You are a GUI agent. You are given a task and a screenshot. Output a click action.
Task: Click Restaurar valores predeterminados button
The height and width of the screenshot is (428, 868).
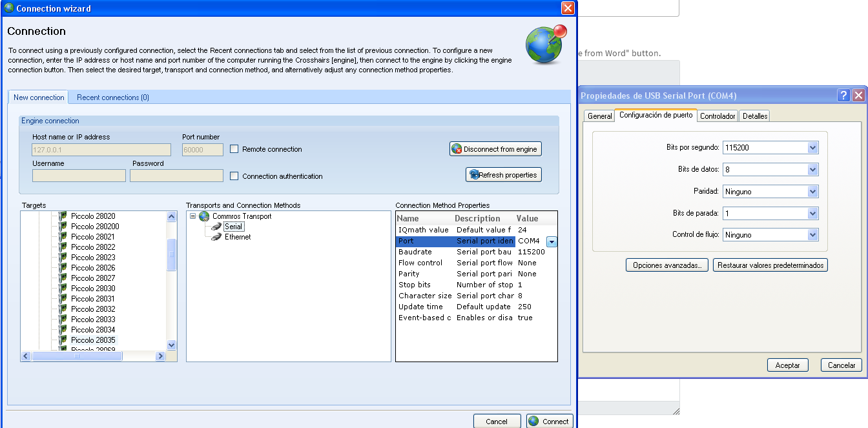coord(770,265)
